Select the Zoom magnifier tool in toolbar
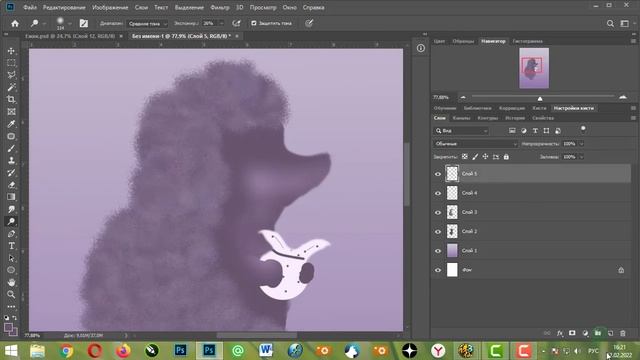 11,294
